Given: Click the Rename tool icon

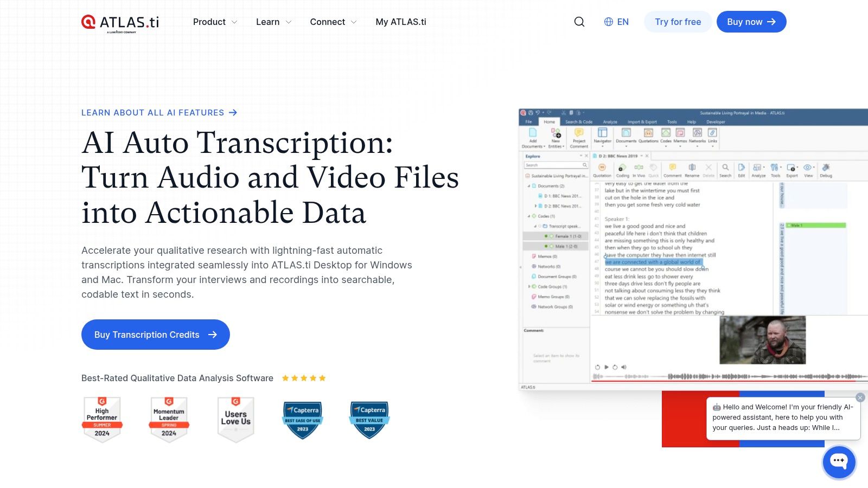Looking at the screenshot, I should 692,170.
